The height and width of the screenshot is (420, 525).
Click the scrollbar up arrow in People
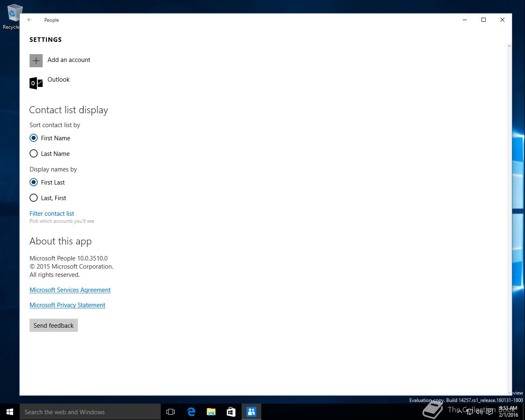[x=509, y=46]
